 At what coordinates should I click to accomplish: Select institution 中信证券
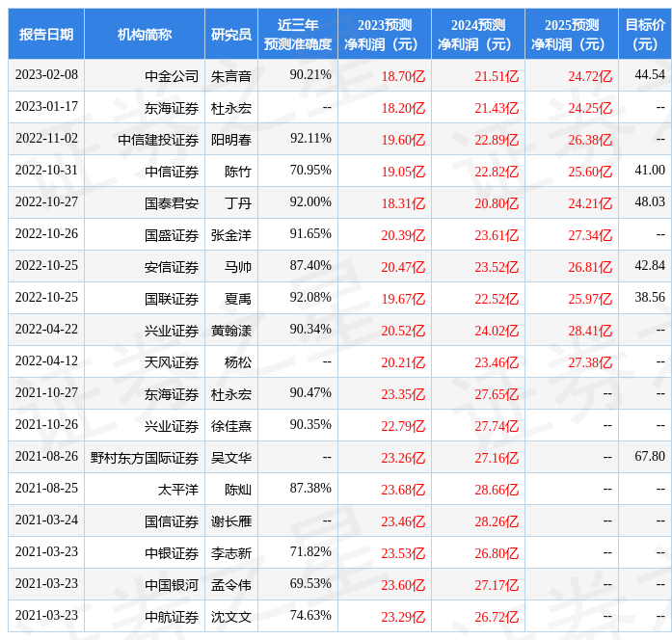[172, 172]
